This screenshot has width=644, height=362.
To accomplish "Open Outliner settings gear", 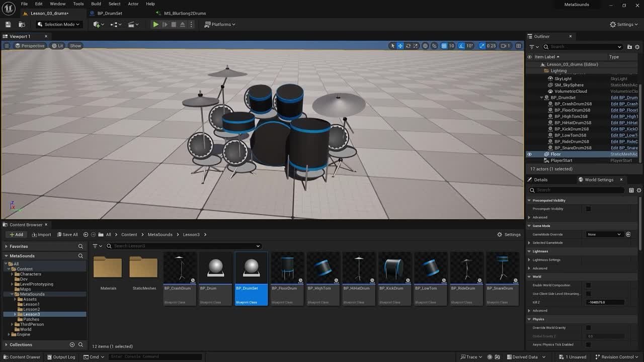I will pos(638,47).
